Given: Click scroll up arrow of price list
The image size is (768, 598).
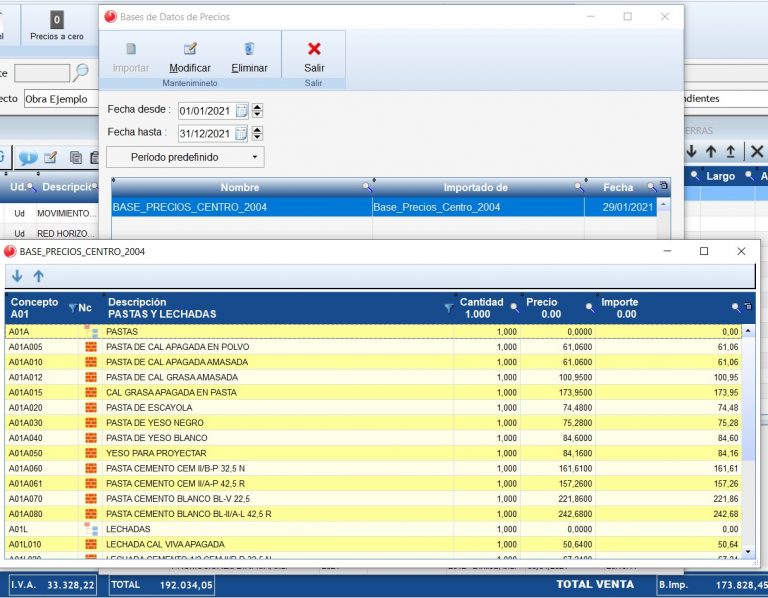Looking at the screenshot, I should point(748,332).
